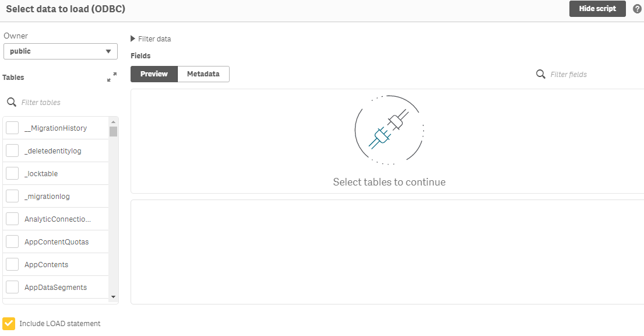The width and height of the screenshot is (644, 336).
Task: Expand the Filter data section
Action: coord(151,39)
